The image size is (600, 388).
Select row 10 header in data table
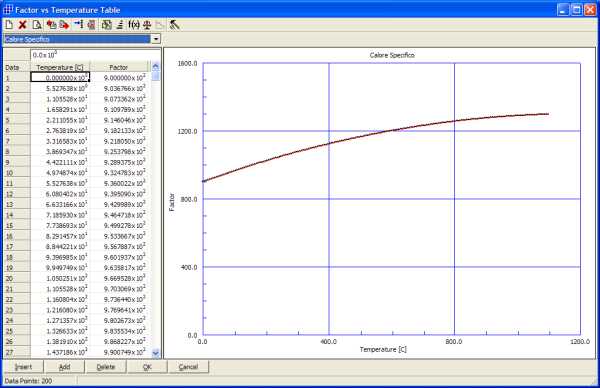[x=17, y=173]
